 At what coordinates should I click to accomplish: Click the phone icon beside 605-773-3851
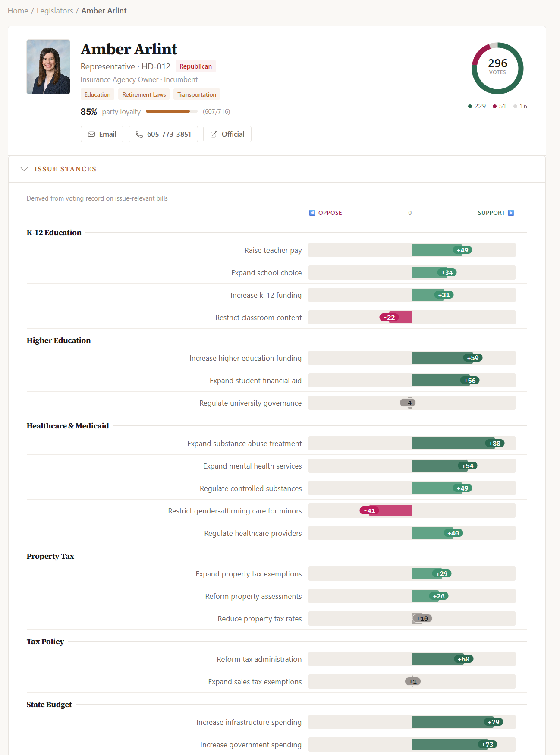pos(139,134)
